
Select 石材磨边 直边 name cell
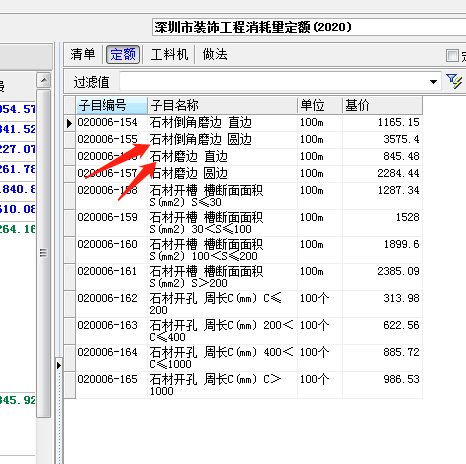pos(222,156)
